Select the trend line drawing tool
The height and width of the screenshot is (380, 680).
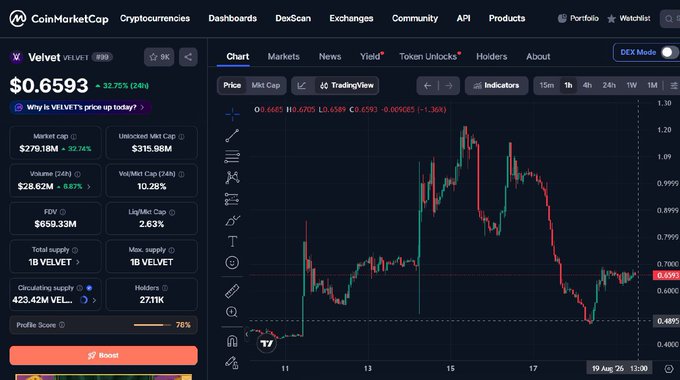tap(232, 136)
